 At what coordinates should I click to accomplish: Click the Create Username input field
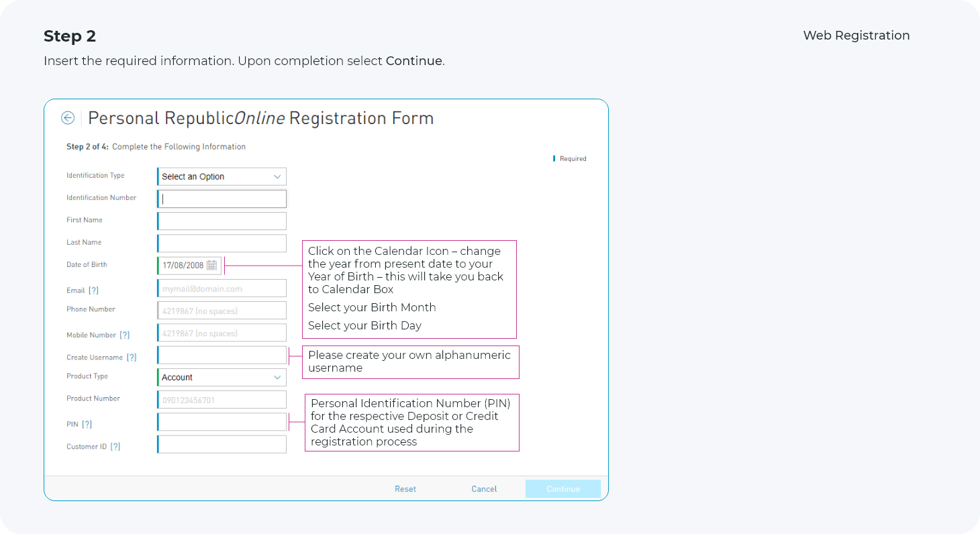tap(222, 355)
